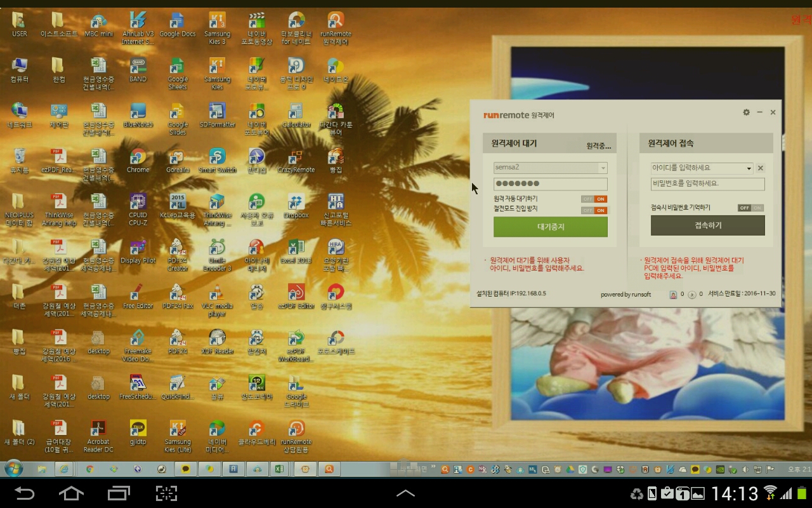Click the 비밀번호를 입력하세요 password field

(707, 184)
